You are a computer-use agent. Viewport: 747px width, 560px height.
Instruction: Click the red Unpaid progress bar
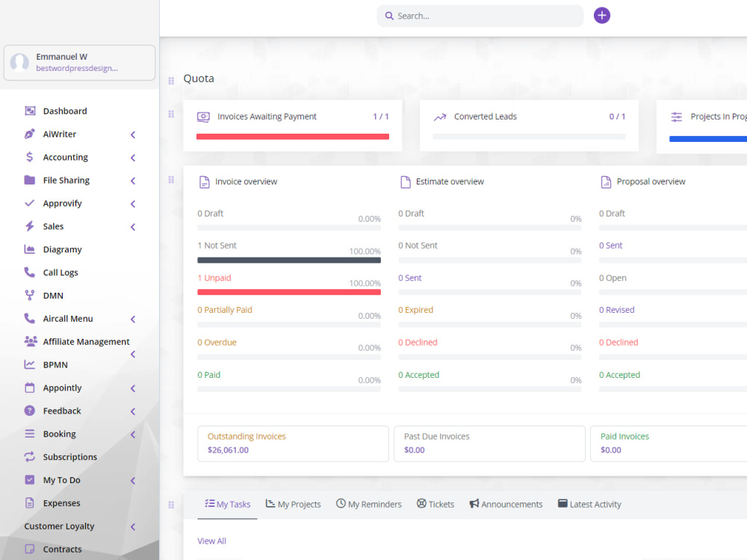289,293
